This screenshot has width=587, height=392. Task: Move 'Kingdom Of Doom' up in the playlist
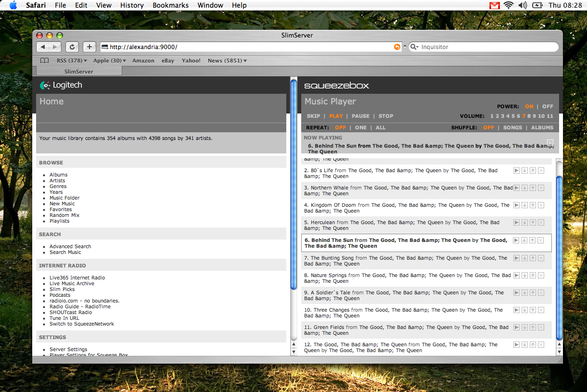533,205
